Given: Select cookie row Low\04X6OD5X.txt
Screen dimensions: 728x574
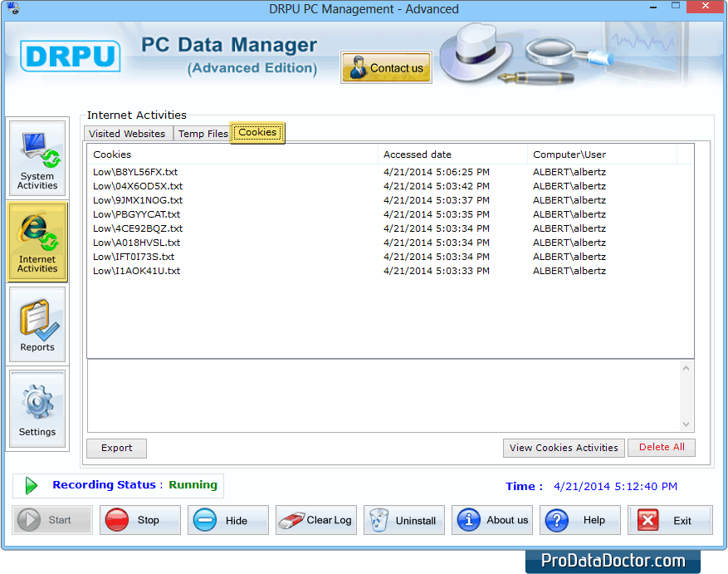Looking at the screenshot, I should click(390, 186).
